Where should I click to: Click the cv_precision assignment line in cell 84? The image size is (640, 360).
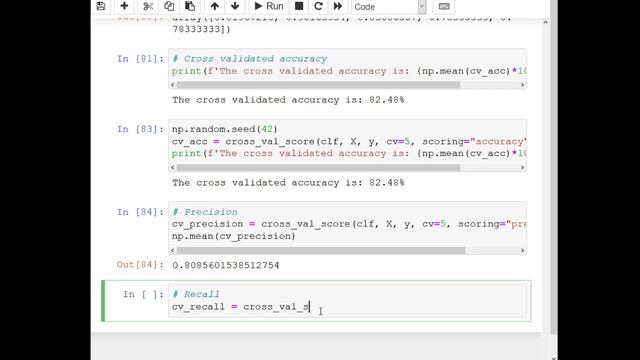tap(349, 224)
